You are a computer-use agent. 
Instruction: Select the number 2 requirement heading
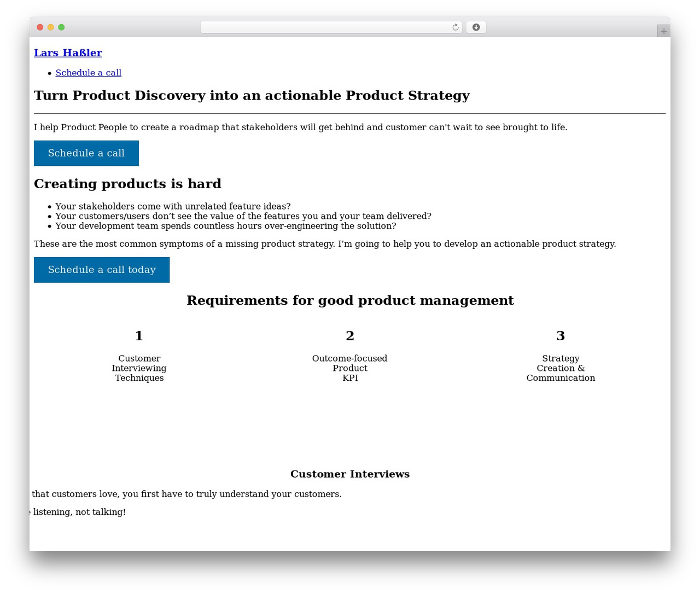click(350, 336)
